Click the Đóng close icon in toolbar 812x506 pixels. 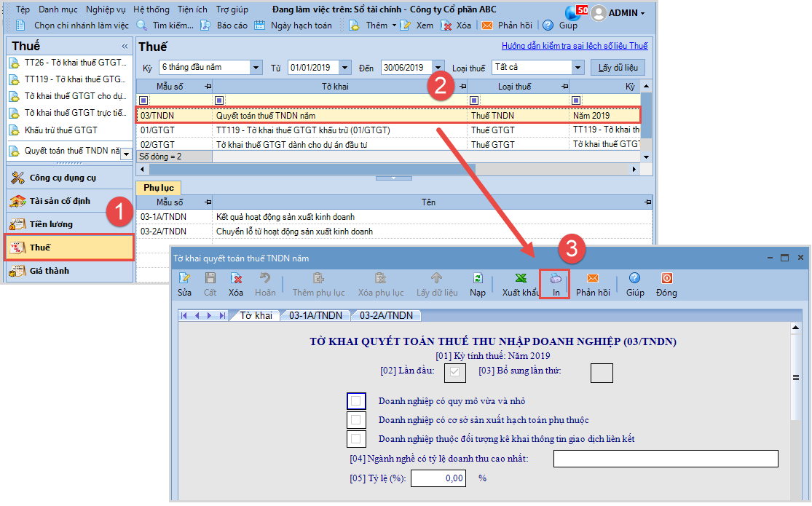tap(666, 283)
